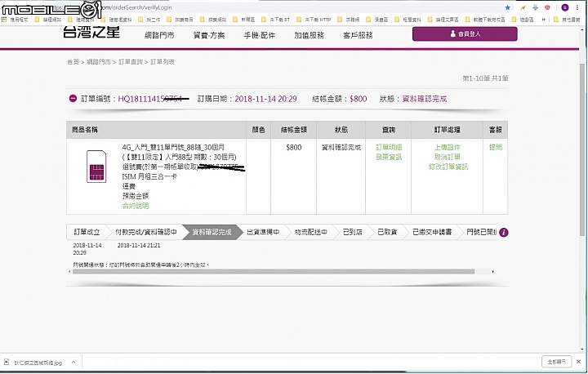Click the $800 amount in the product row
This screenshot has height=374, width=588.
[294, 147]
